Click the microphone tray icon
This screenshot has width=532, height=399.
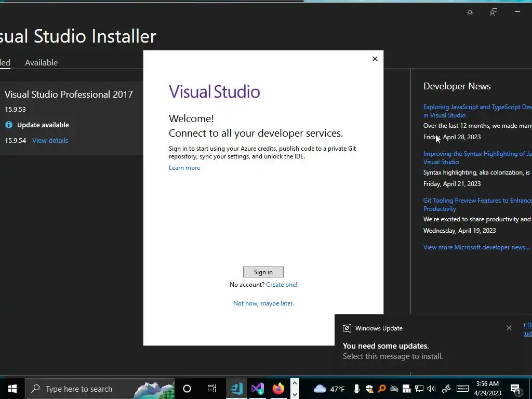click(356, 389)
